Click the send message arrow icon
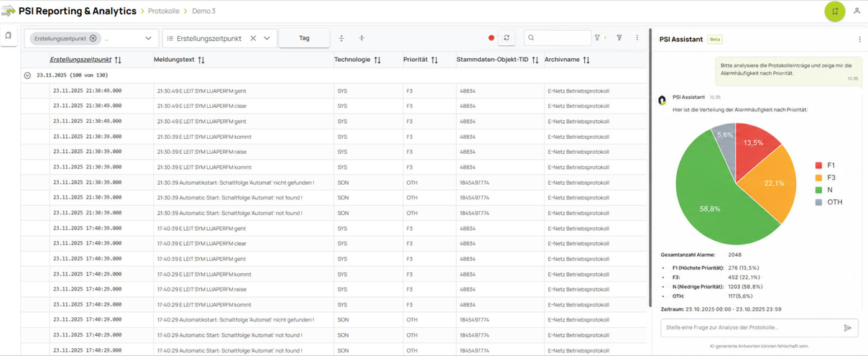 pyautogui.click(x=848, y=327)
